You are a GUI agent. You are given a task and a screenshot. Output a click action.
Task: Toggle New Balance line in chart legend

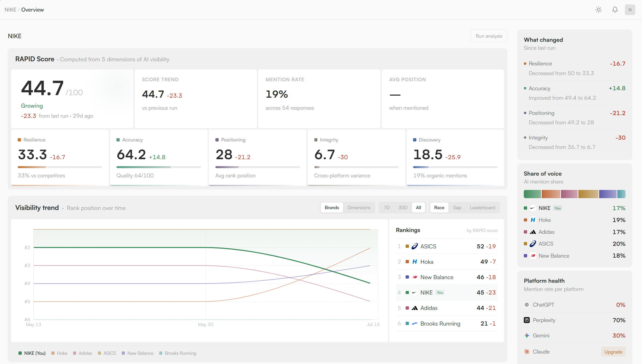tap(138, 353)
